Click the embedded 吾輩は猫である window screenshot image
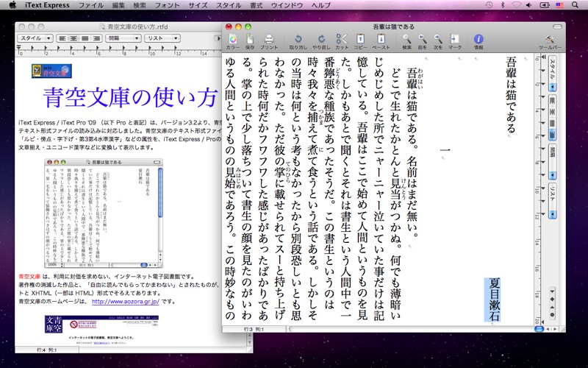This screenshot has height=368, width=588. coord(104,213)
